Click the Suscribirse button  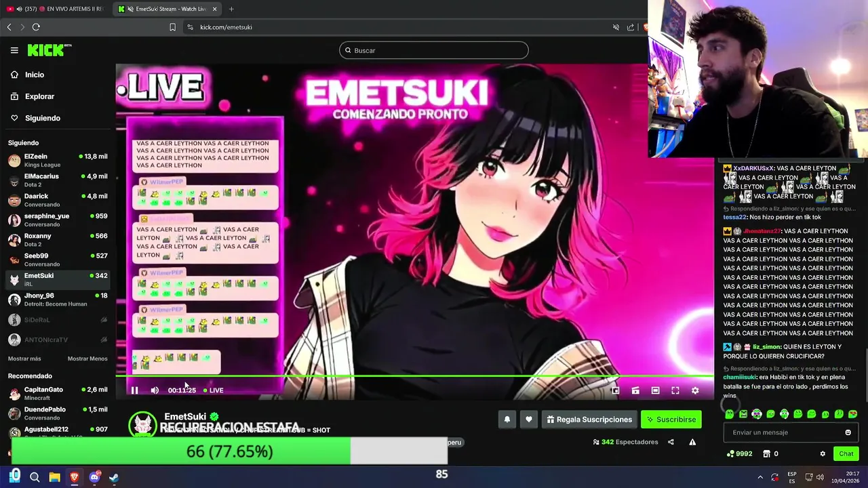tap(671, 420)
